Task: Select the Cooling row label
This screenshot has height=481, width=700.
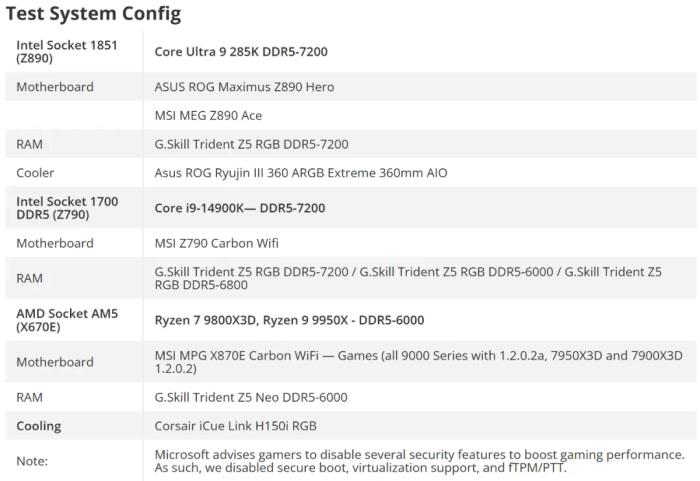Action: (39, 426)
